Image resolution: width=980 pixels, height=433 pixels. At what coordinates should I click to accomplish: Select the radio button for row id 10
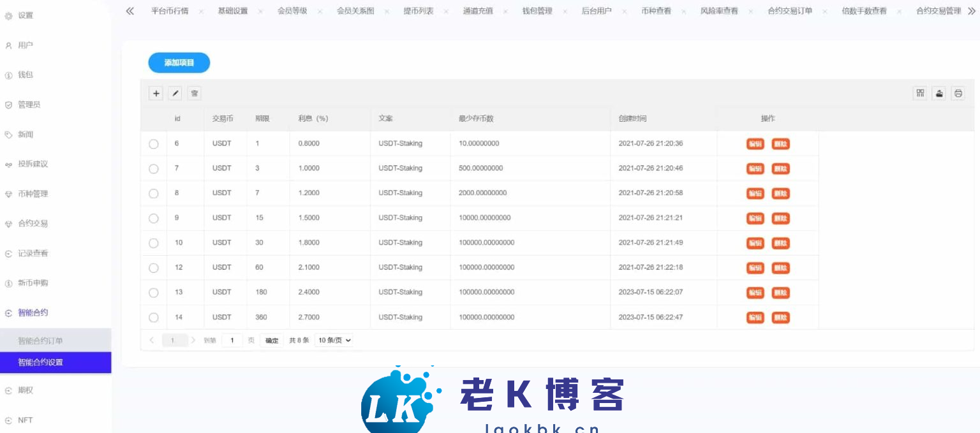pos(154,243)
